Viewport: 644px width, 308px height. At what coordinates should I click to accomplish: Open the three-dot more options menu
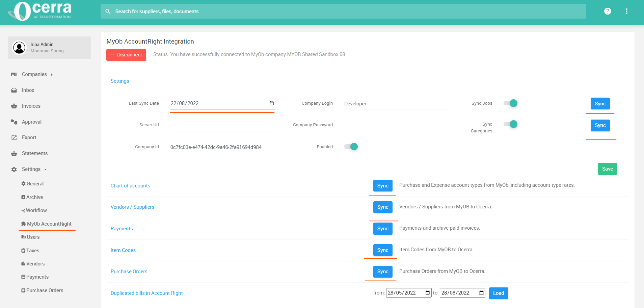(x=626, y=11)
